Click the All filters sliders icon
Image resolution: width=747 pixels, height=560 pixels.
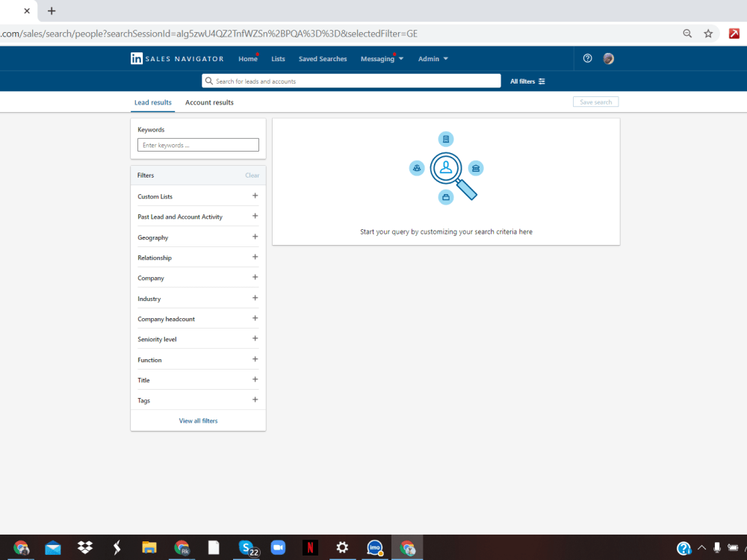point(542,81)
